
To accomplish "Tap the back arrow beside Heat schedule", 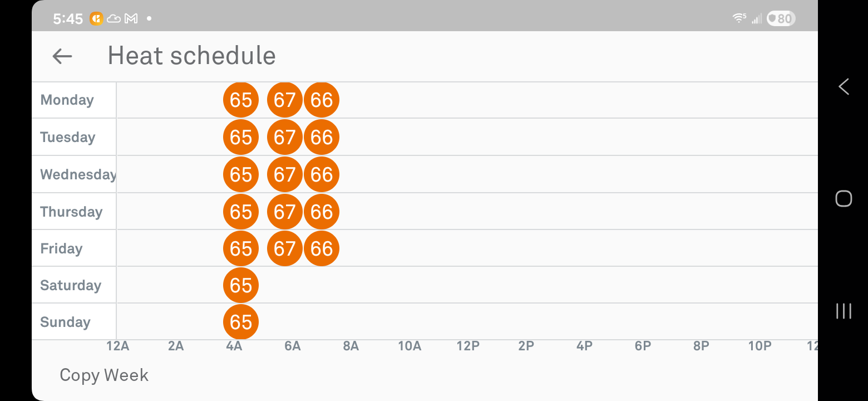I will [62, 56].
